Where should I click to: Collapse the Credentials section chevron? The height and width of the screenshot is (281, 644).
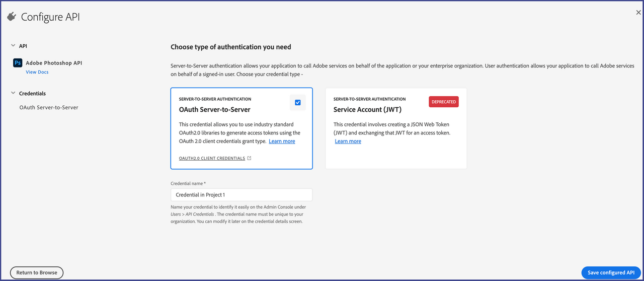(x=13, y=93)
